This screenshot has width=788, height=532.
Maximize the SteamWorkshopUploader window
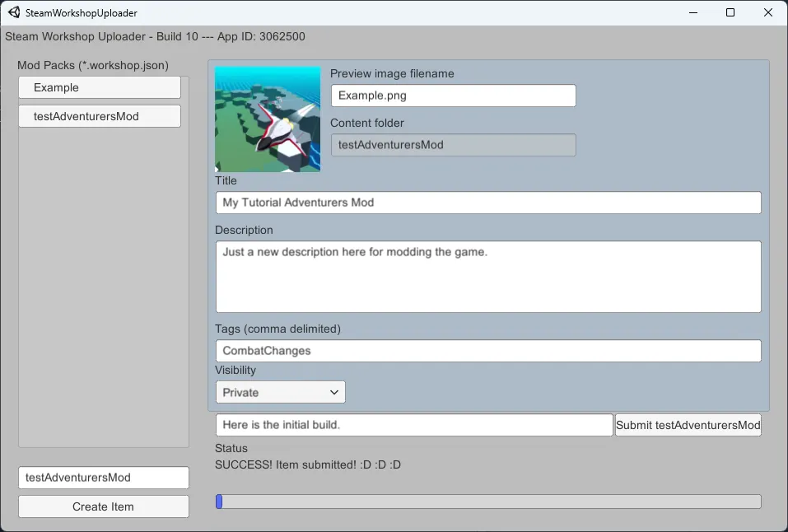(730, 12)
